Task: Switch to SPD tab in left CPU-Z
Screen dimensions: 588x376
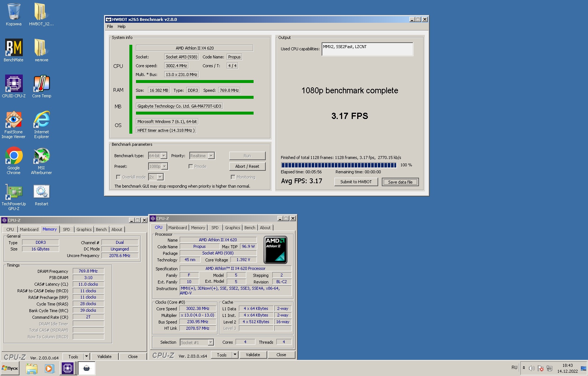Action: pyautogui.click(x=67, y=229)
